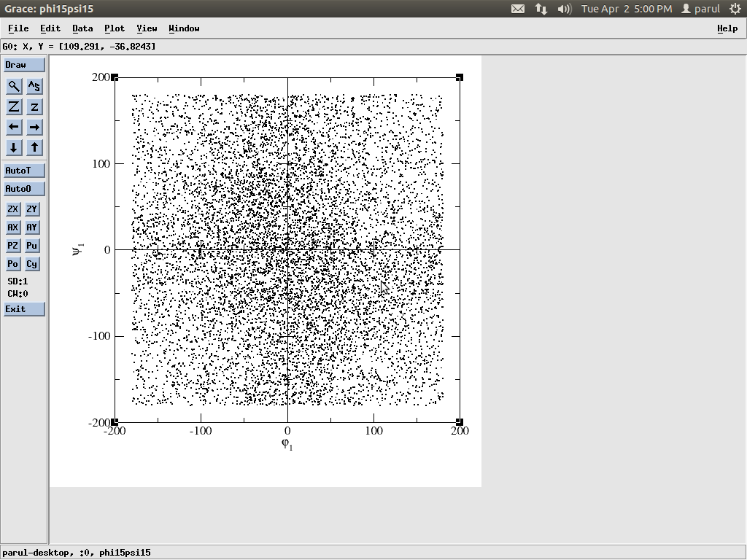Click the PZ push-zoom button

[13, 246]
